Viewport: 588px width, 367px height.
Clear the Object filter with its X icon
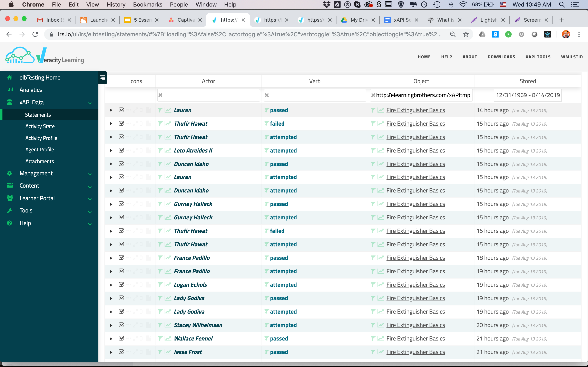coord(373,95)
